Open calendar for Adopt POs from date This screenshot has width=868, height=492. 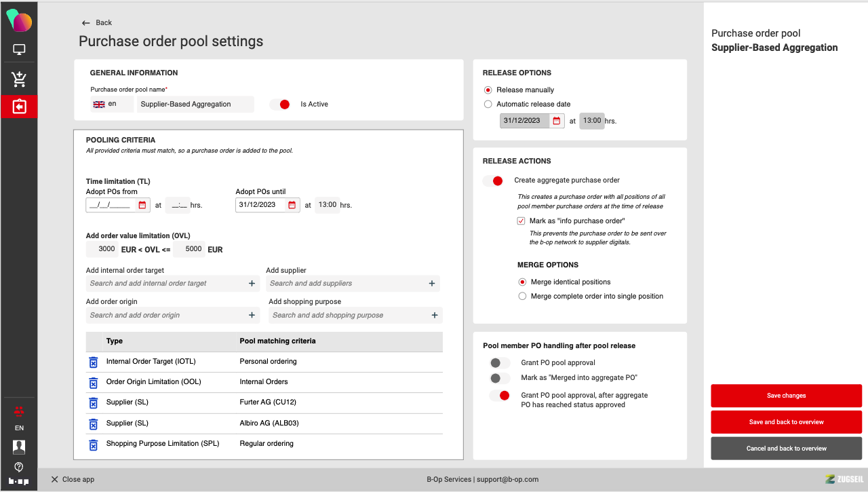coord(142,205)
